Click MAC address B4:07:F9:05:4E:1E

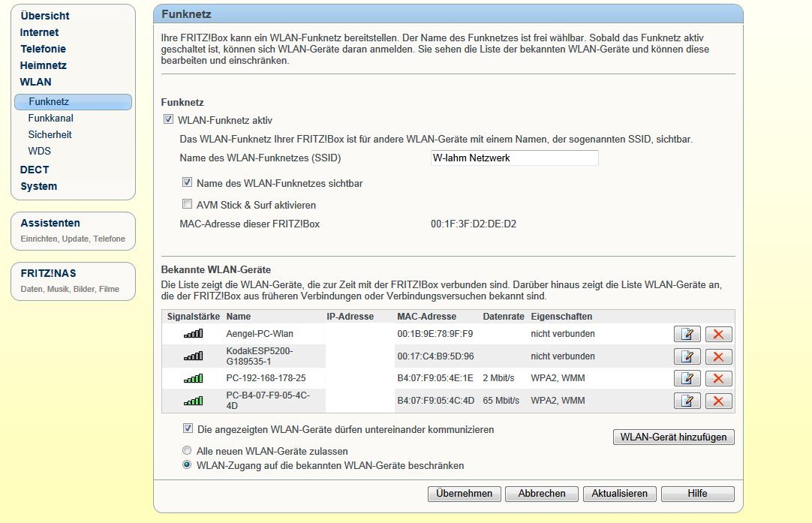coord(435,378)
